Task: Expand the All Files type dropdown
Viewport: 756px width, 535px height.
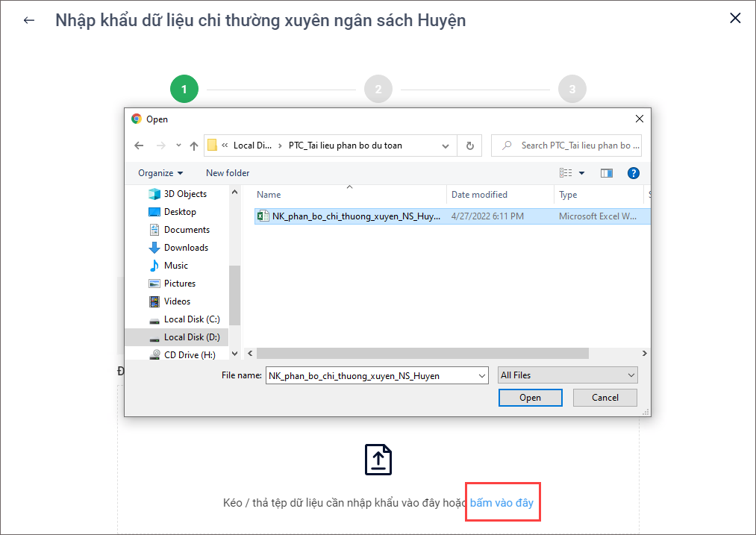Action: coord(631,375)
